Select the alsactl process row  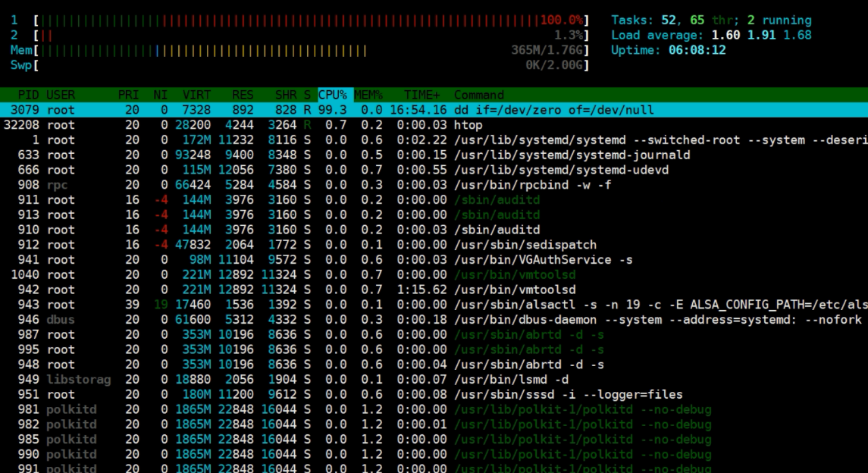434,304
